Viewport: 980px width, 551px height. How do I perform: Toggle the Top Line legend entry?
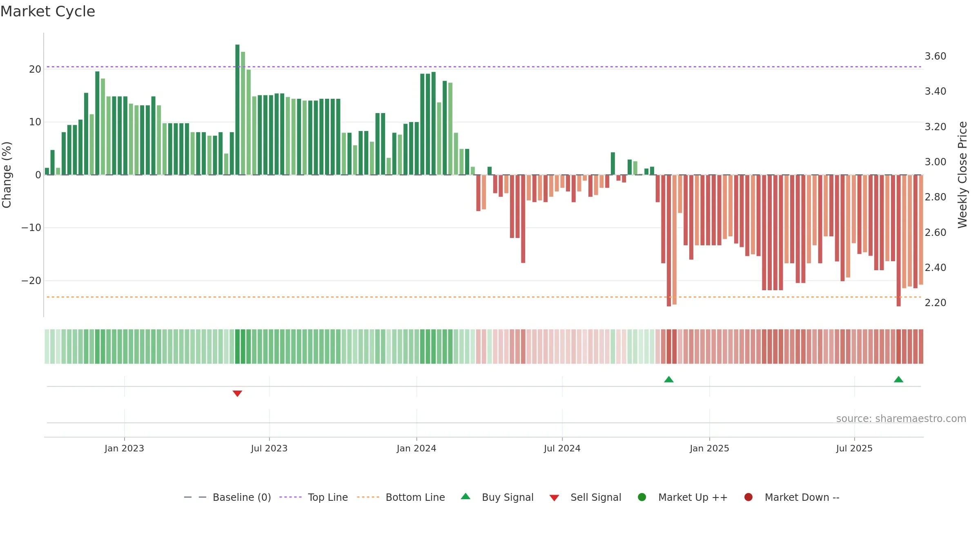pos(314,497)
